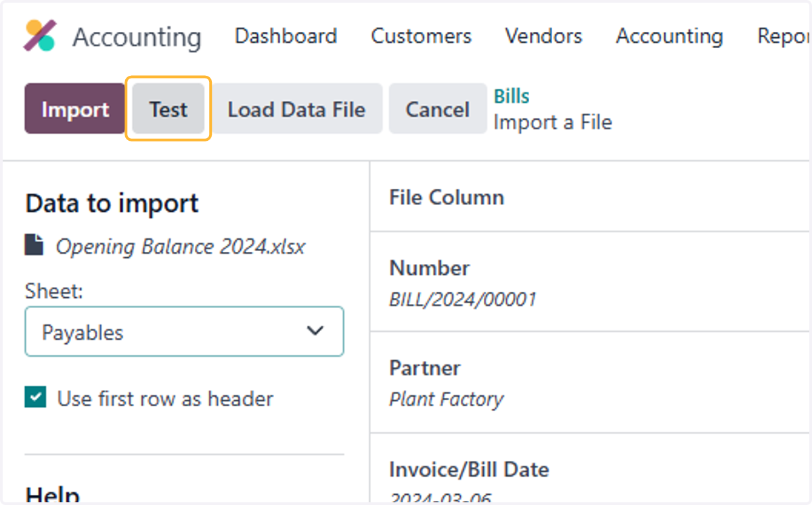Uncheck Use first row as header
This screenshot has width=812, height=505.
[x=35, y=398]
